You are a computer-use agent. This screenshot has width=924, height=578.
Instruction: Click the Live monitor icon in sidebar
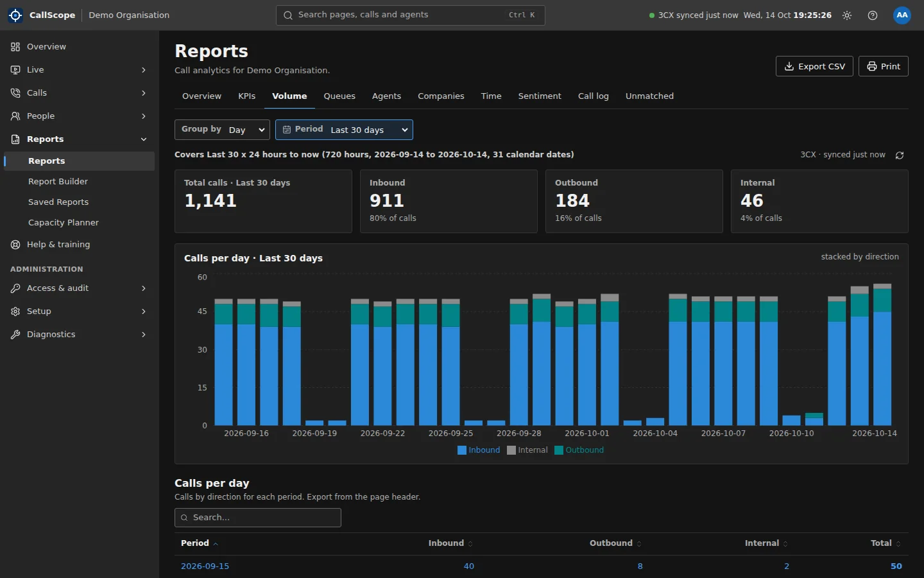15,70
